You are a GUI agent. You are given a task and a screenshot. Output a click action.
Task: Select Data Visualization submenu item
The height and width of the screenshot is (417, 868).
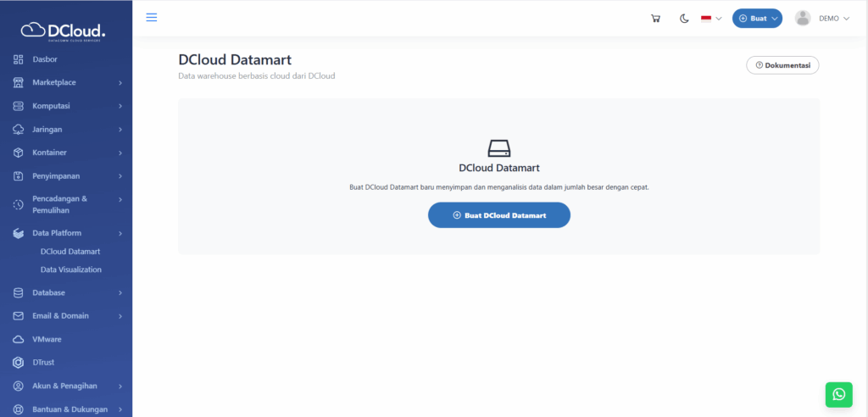tap(71, 270)
